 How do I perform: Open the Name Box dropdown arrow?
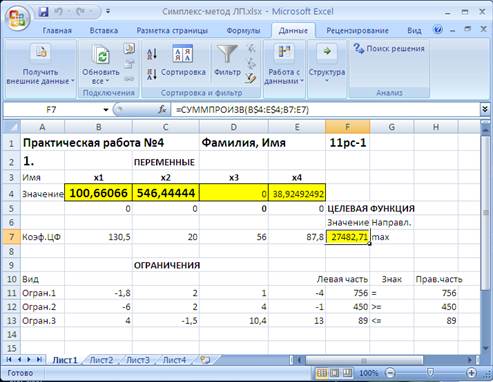(x=106, y=109)
